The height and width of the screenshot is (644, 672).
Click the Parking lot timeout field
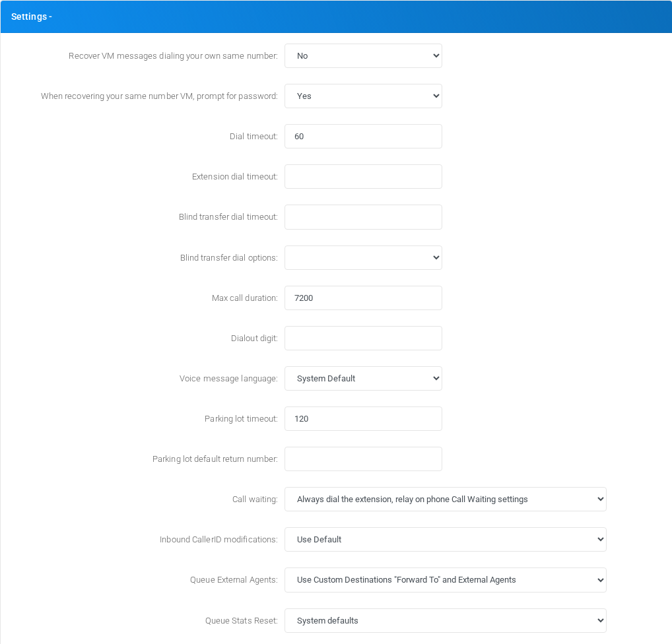363,418
